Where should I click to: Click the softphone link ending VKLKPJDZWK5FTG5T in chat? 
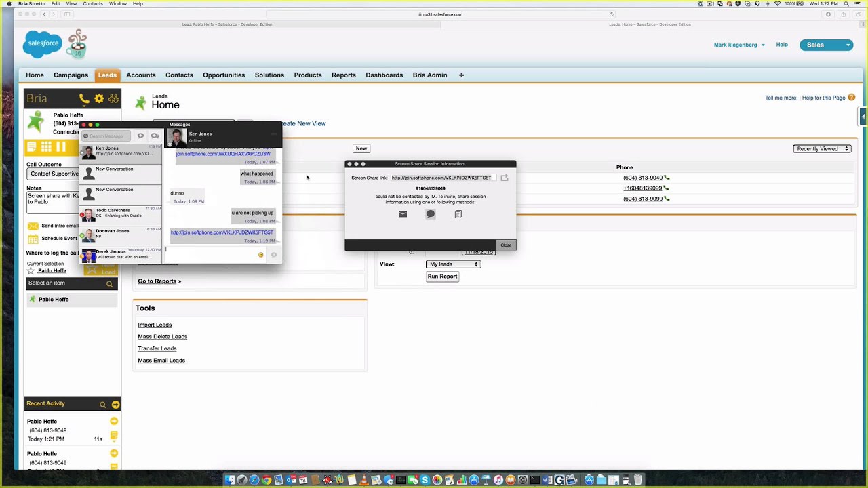222,232
